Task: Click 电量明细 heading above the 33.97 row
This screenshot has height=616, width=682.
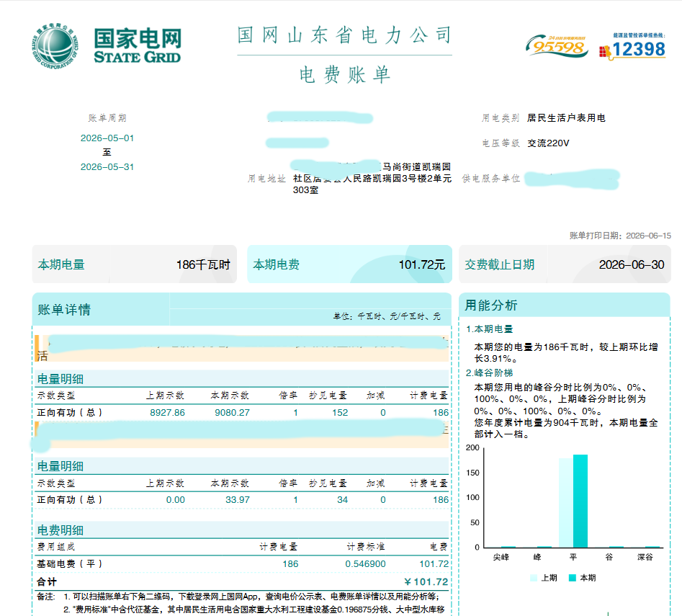Action: tap(60, 466)
